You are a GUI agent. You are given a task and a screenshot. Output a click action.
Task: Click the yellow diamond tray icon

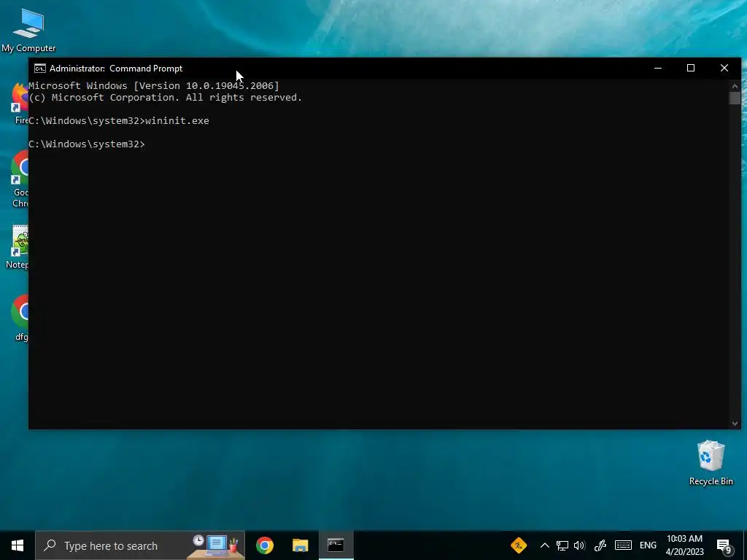(519, 545)
